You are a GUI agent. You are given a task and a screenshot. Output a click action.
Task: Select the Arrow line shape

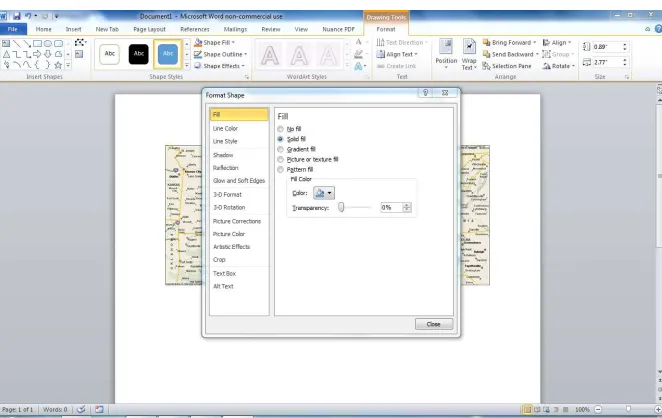[27, 43]
